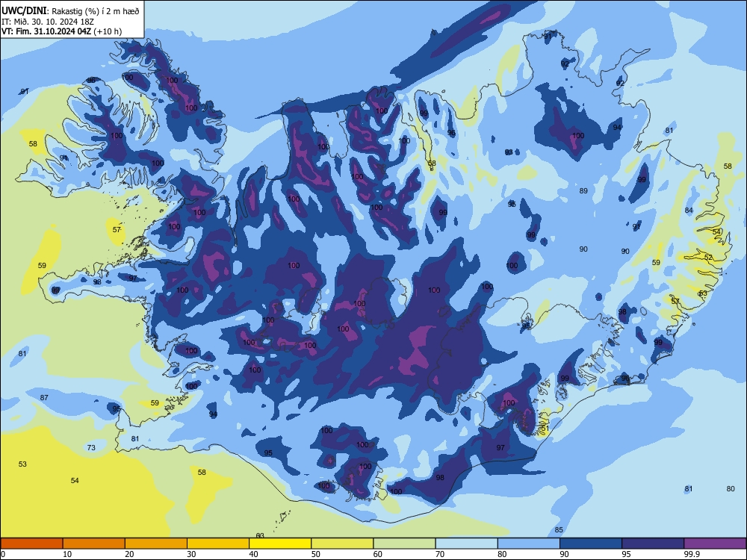Click the '80' humidity value on map

coord(731,489)
